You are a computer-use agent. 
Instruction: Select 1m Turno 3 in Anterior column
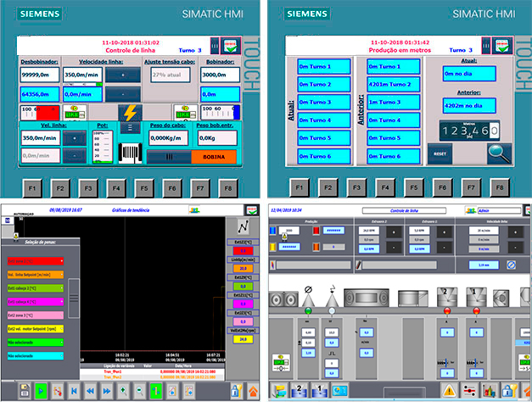[x=393, y=102]
